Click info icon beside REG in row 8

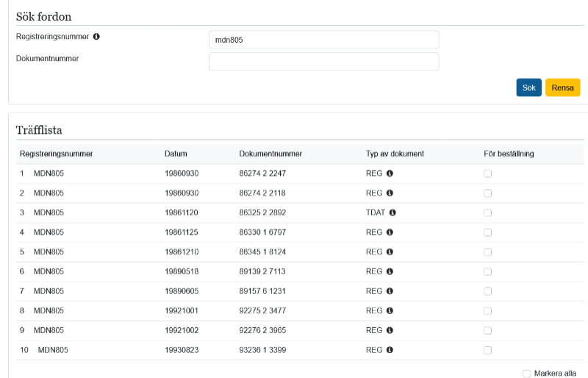pos(390,311)
